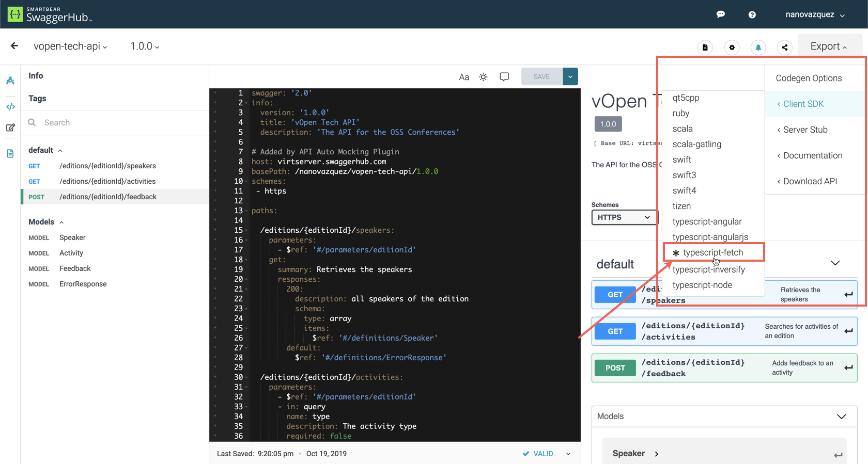
Task: Click the search magnifier icon
Action: click(x=32, y=122)
